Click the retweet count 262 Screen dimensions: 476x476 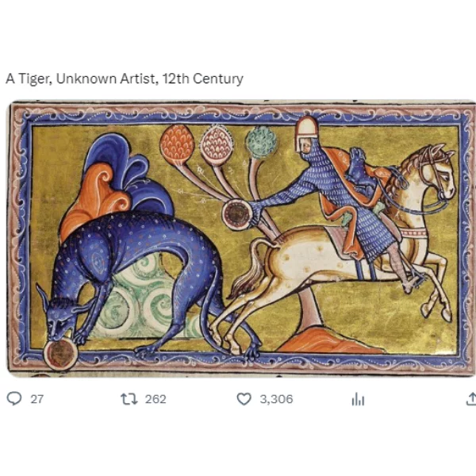coord(155,399)
